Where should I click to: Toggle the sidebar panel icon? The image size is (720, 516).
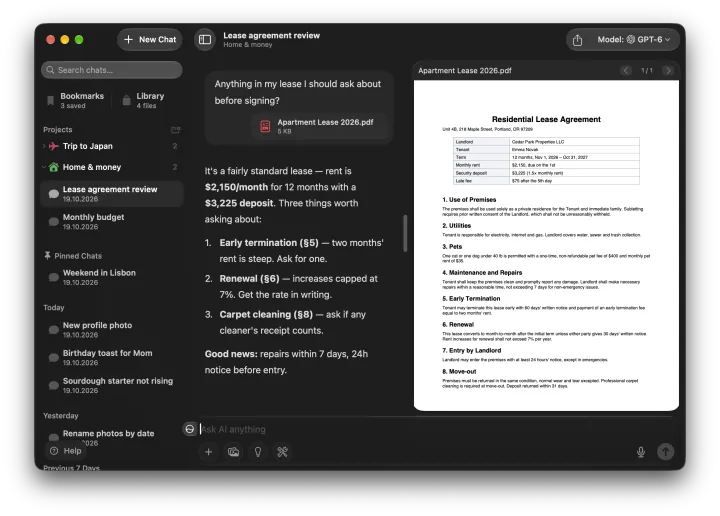pos(205,39)
